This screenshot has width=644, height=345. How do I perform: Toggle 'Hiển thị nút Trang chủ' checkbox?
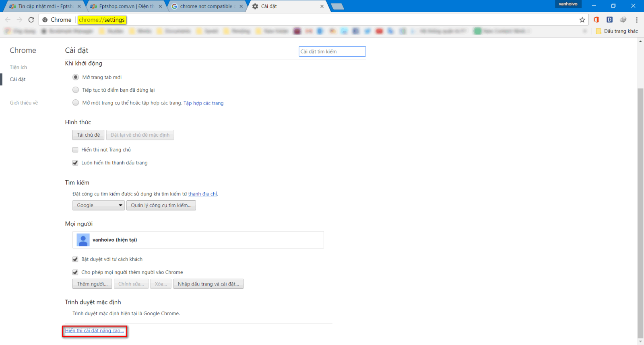tap(75, 150)
